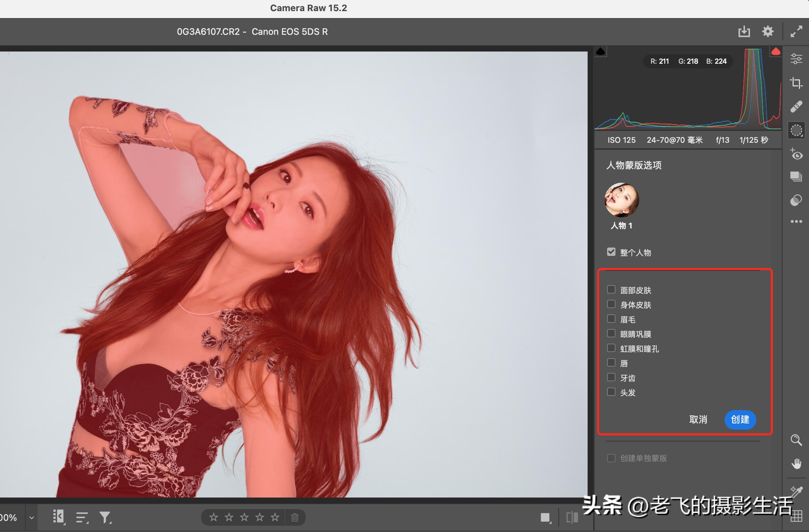Click the save image download icon
This screenshot has width=809, height=532.
point(744,32)
